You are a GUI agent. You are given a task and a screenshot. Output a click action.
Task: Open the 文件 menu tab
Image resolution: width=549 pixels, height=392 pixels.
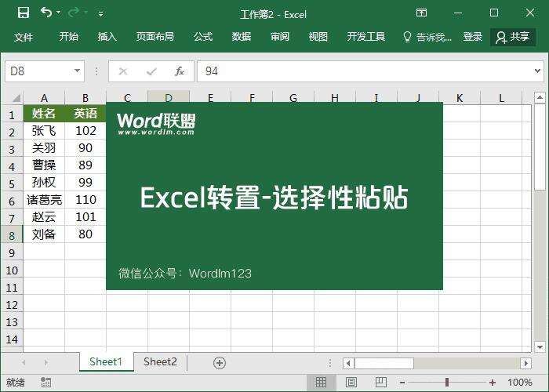24,37
